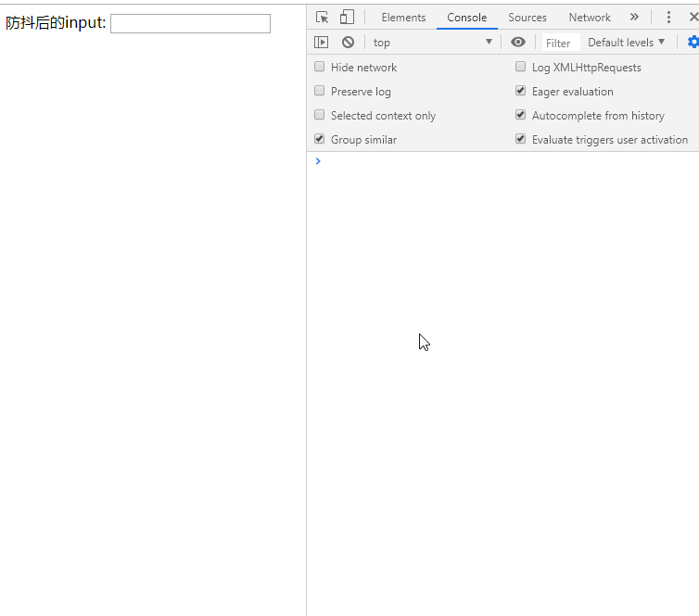Show more DevTools tabs chevron
Image resolution: width=699 pixels, height=616 pixels.
634,18
